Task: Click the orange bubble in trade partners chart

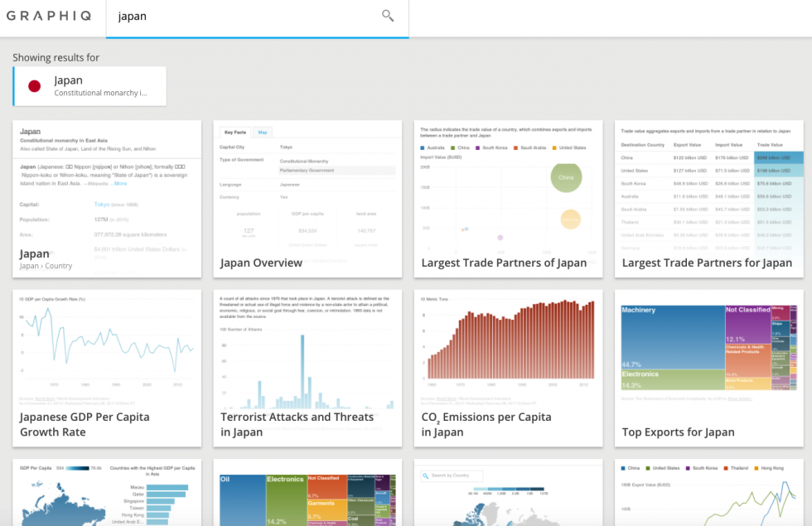Action: tap(570, 219)
